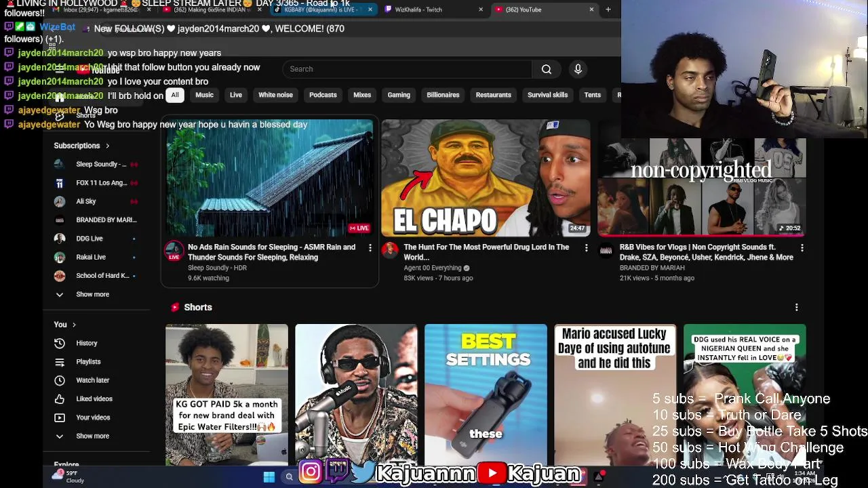Open options menu for El Chapo video
The width and height of the screenshot is (868, 488).
coord(587,248)
